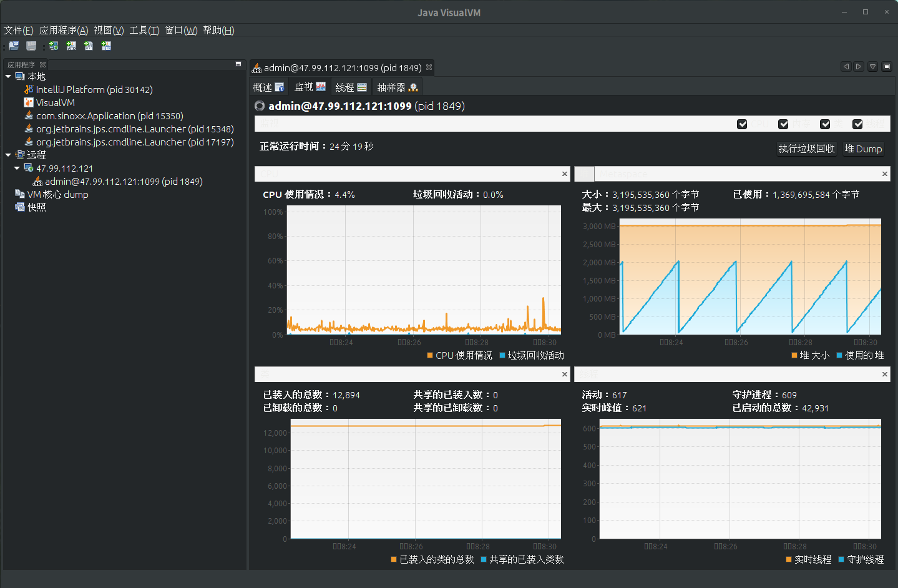The image size is (898, 588).
Task: Close the threads chart panel
Action: 885,375
